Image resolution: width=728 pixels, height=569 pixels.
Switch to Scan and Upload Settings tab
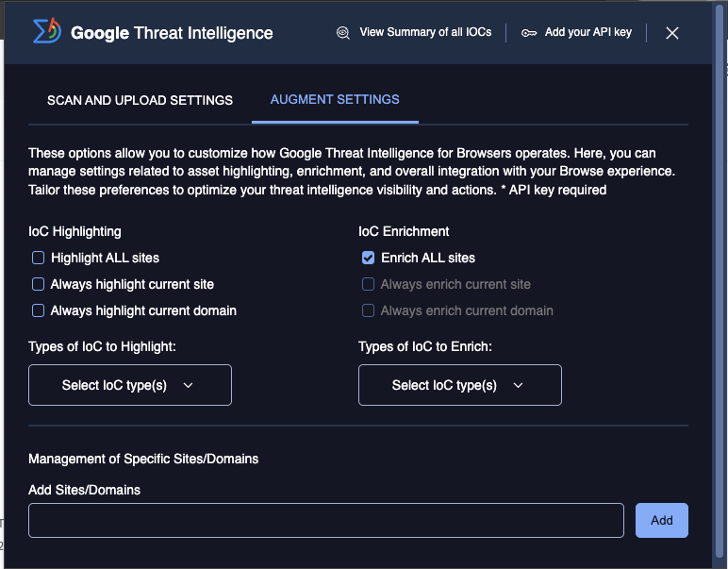[x=140, y=100]
